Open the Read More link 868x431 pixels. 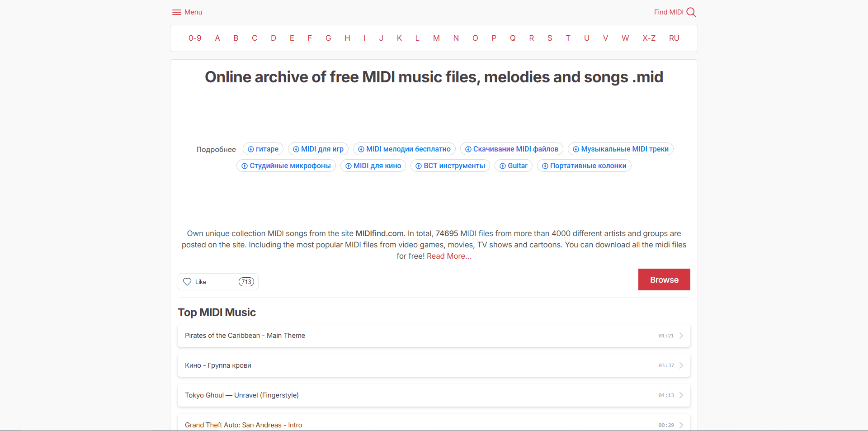448,256
